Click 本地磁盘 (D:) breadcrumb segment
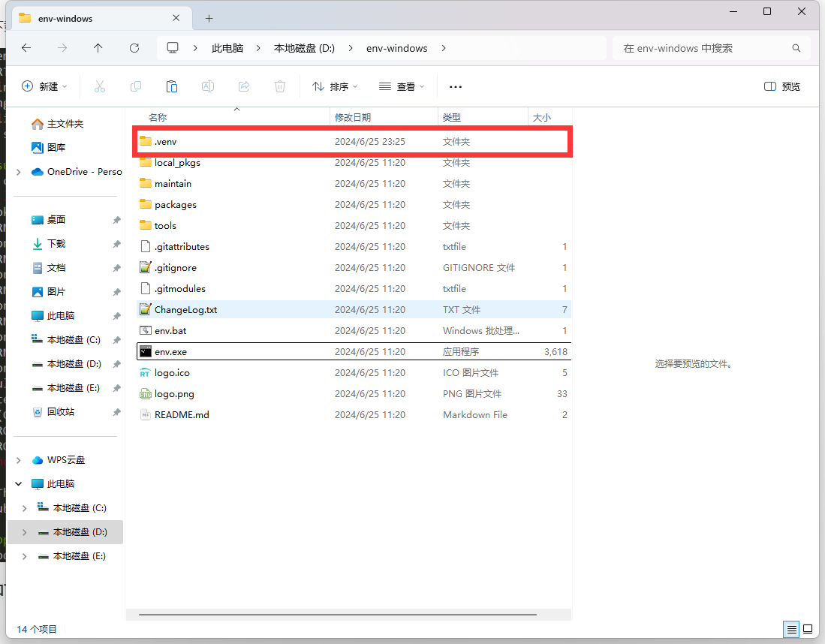Screen dimensions: 825x644 [304, 48]
